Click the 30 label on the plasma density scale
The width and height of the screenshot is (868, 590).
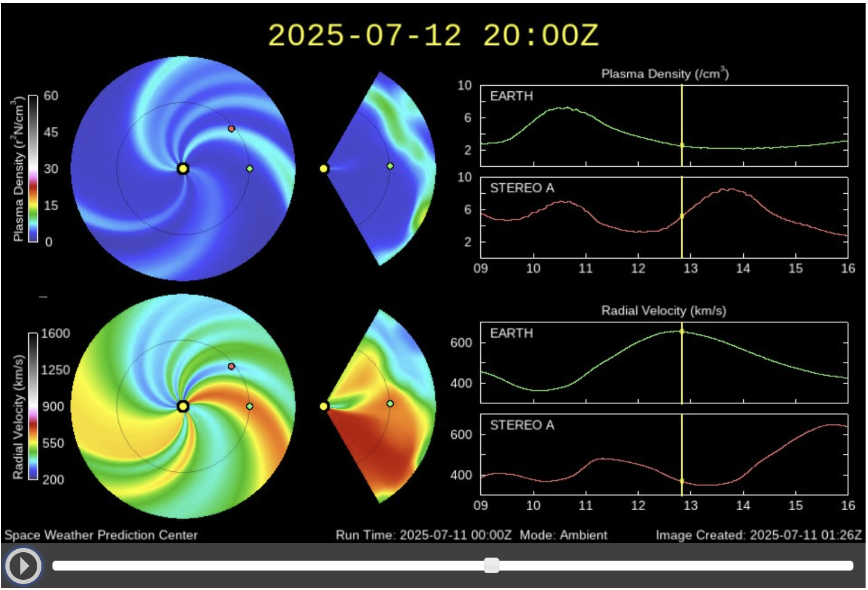pos(51,169)
